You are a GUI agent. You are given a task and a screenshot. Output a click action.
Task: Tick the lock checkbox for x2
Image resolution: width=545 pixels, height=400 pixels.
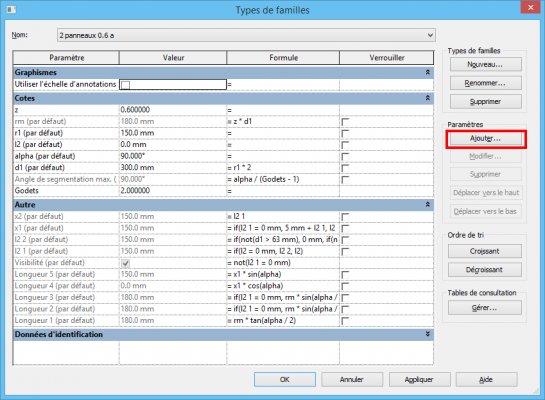pyautogui.click(x=345, y=217)
